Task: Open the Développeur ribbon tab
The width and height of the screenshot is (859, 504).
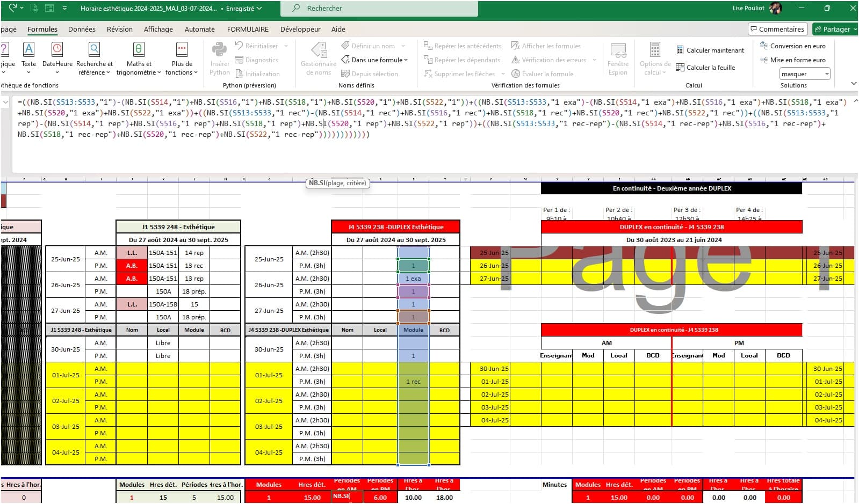Action: click(x=300, y=30)
